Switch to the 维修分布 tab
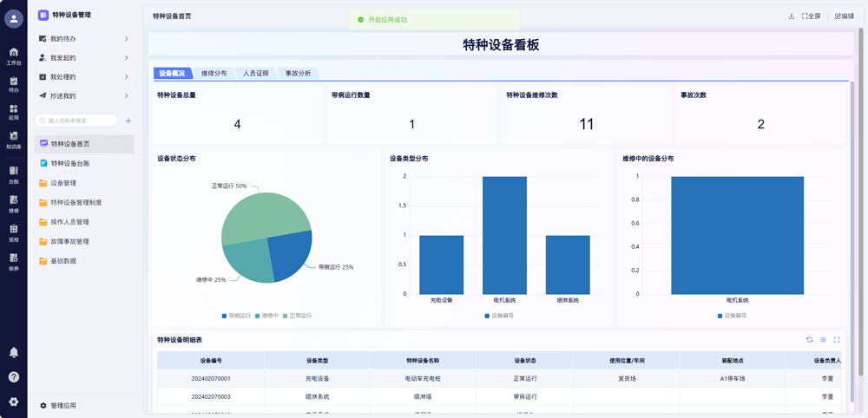The width and height of the screenshot is (868, 418). click(214, 74)
